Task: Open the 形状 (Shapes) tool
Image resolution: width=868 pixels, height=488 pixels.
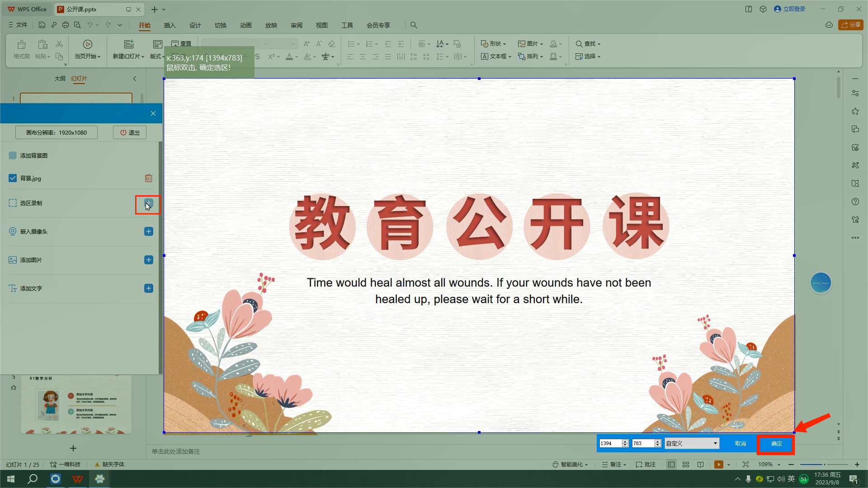Action: 494,43
